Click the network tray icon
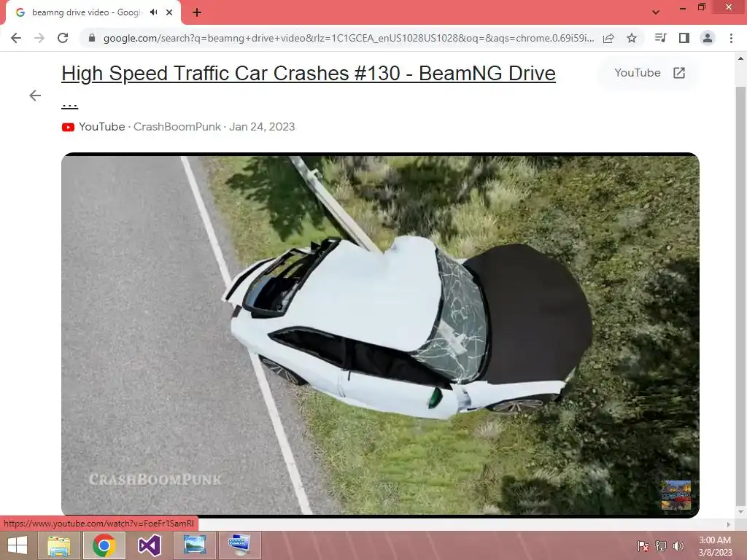This screenshot has width=747, height=560. pos(661,545)
